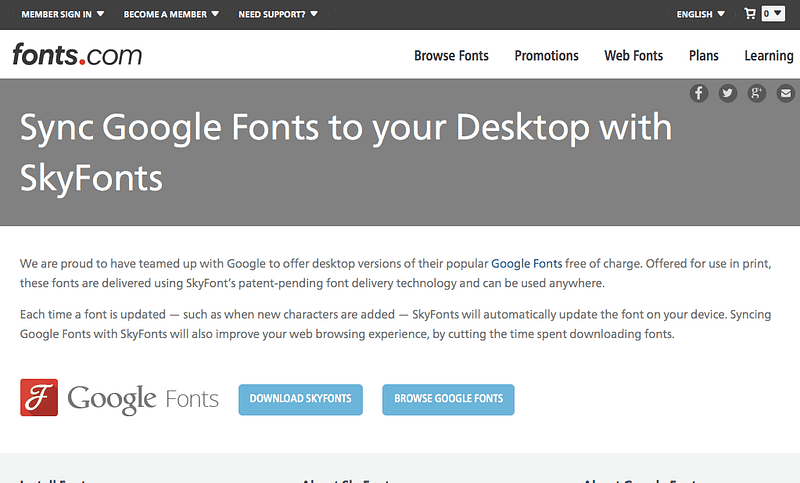Expand the Member Sign In dropdown

tap(62, 14)
